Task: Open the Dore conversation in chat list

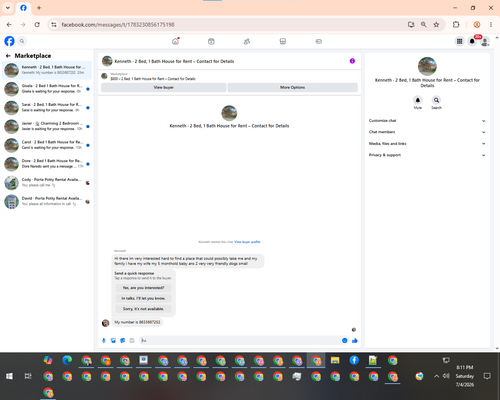Action: [x=47, y=164]
